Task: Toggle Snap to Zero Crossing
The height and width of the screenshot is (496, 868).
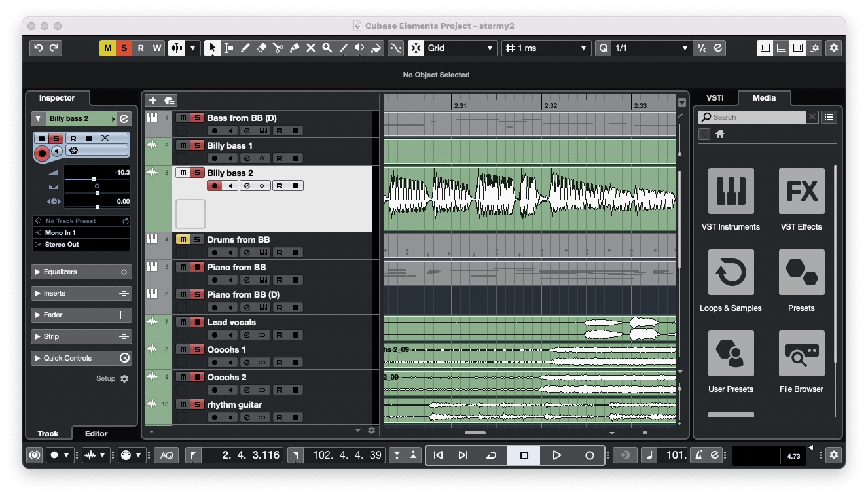Action: pos(395,48)
